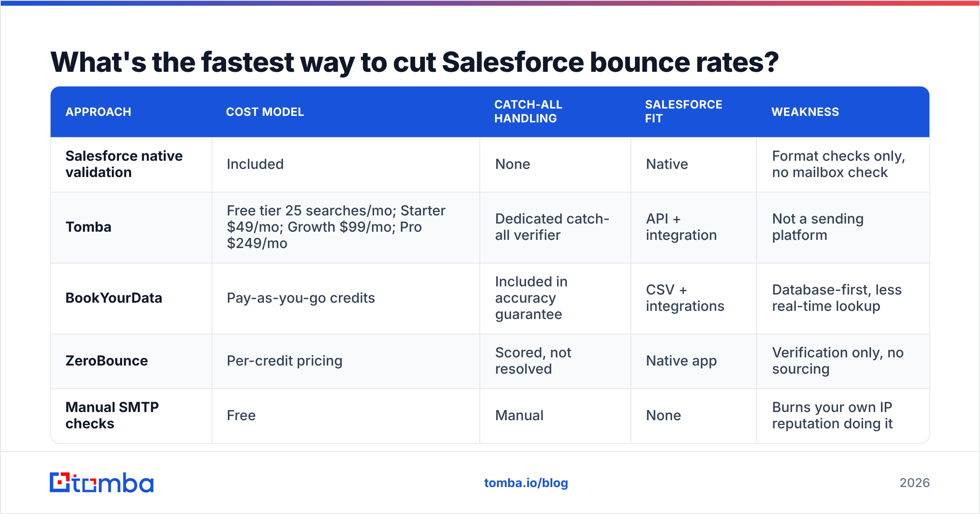
Task: Click 'Per-credit pricing' cell
Action: 285,361
